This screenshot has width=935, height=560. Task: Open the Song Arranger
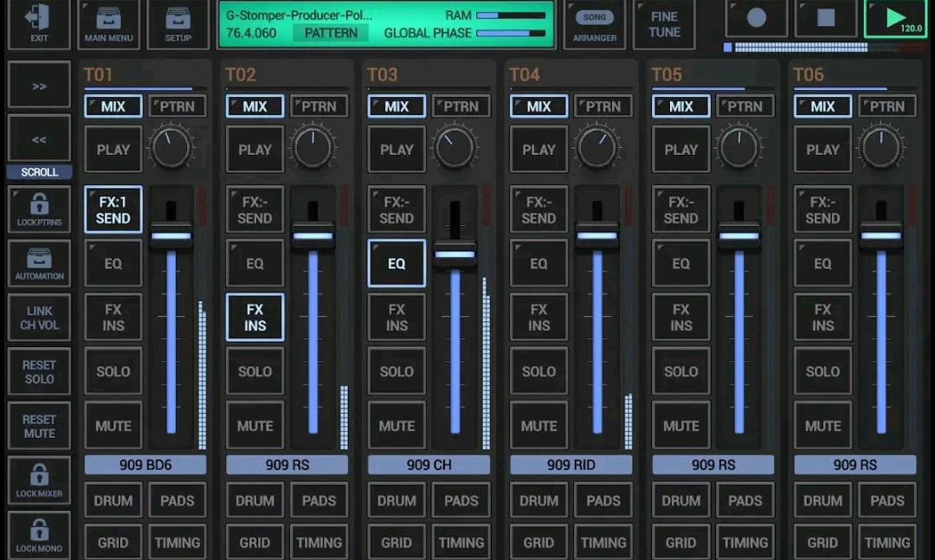point(595,24)
